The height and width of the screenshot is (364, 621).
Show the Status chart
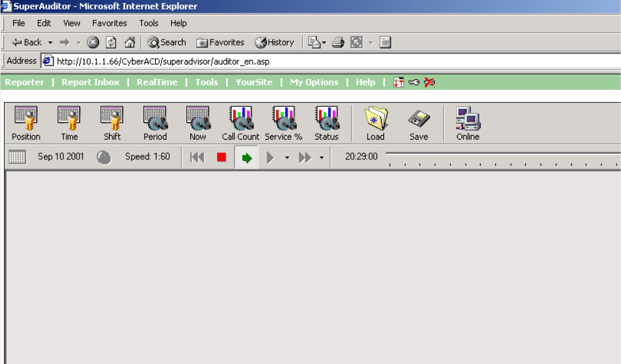click(326, 123)
